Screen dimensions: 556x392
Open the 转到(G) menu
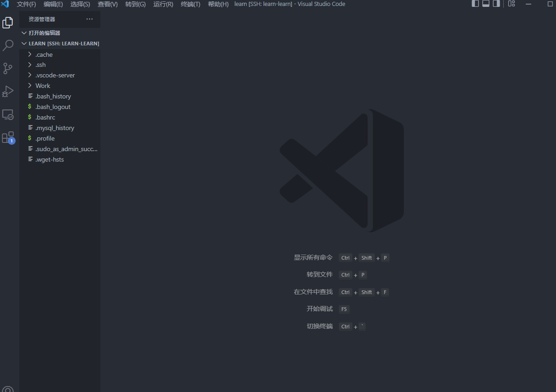tap(135, 4)
